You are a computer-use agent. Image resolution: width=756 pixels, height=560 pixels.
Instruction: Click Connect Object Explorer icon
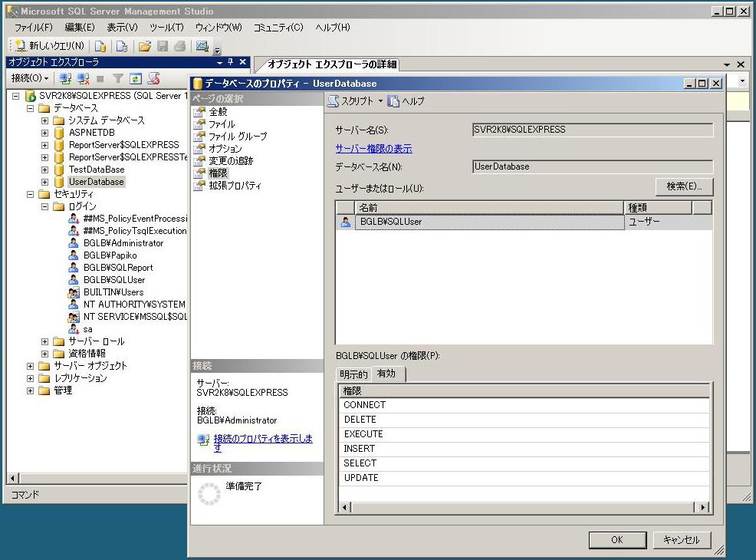[x=65, y=78]
